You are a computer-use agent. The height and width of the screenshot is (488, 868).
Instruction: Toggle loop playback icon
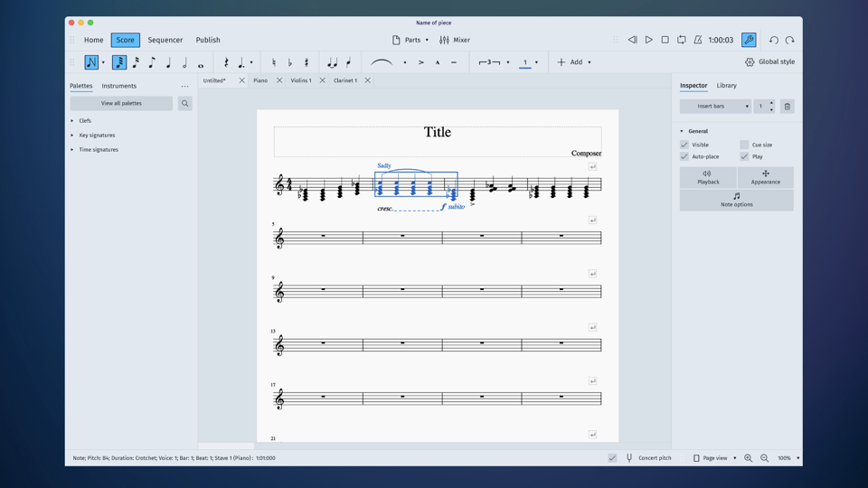682,40
